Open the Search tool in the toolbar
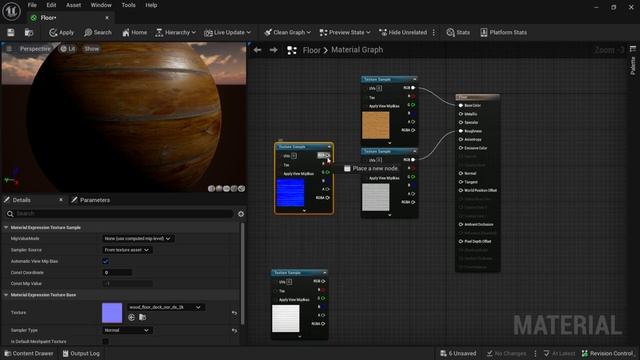The image size is (640, 360). pyautogui.click(x=98, y=33)
